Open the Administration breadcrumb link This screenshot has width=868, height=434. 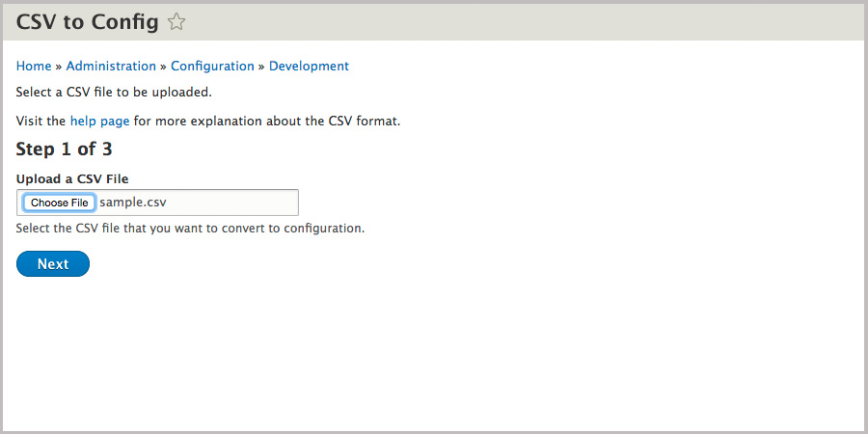click(111, 67)
